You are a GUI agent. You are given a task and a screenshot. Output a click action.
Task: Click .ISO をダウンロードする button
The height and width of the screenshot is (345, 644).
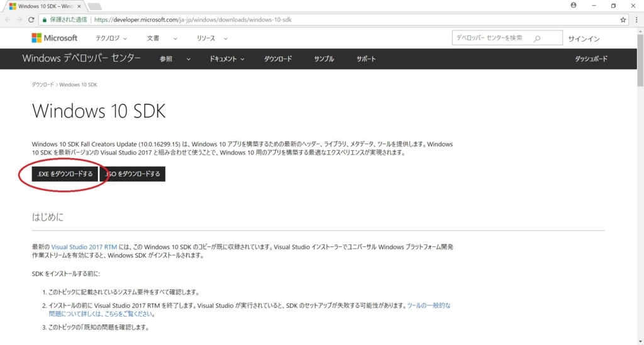click(x=132, y=174)
